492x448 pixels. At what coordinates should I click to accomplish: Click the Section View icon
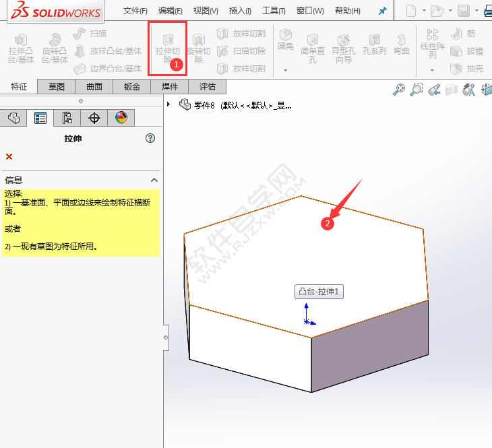coord(452,90)
